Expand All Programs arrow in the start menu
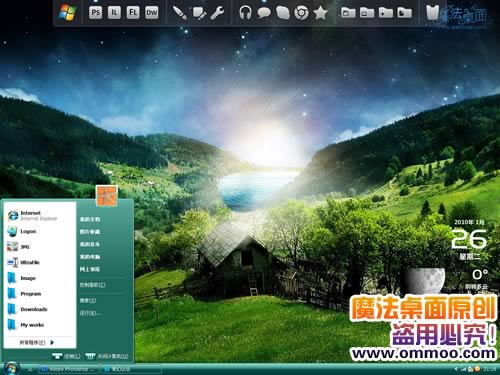This screenshot has height=375, width=500. pos(52,342)
